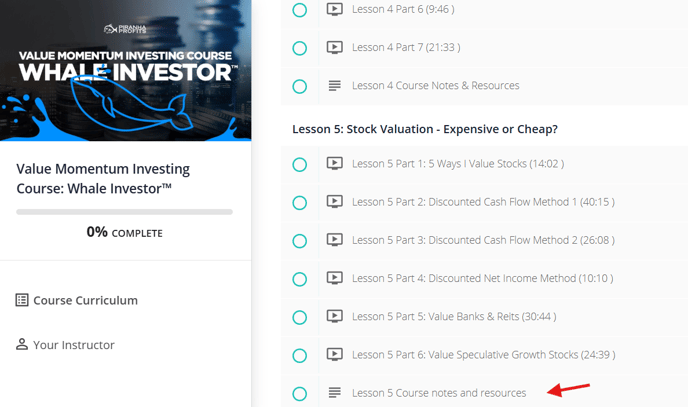
Task: Click the text icon for Lesson 5 Course notes
Action: point(334,393)
